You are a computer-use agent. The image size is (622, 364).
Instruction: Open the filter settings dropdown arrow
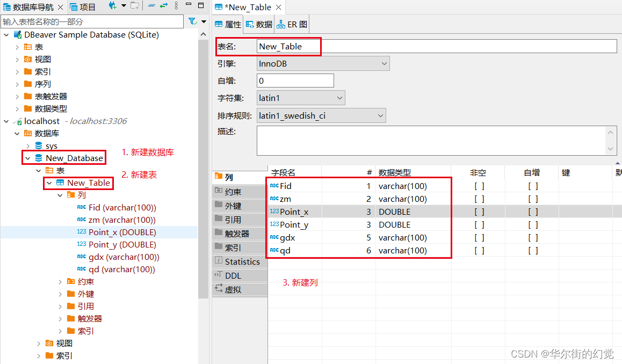click(x=204, y=22)
